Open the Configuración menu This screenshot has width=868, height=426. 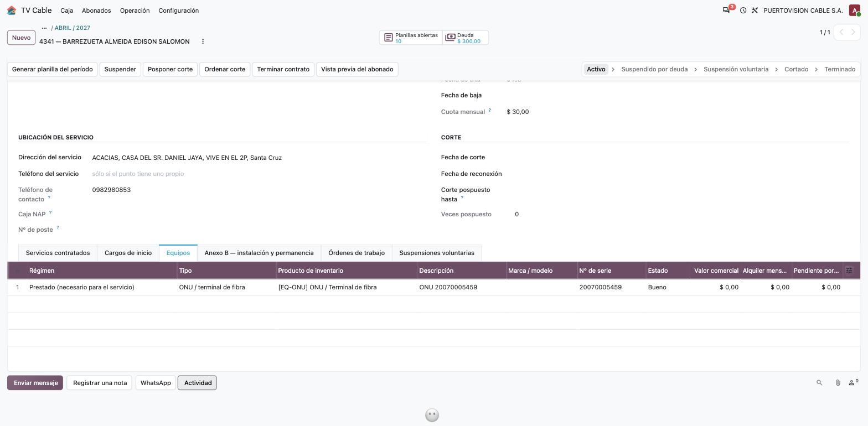pyautogui.click(x=178, y=11)
